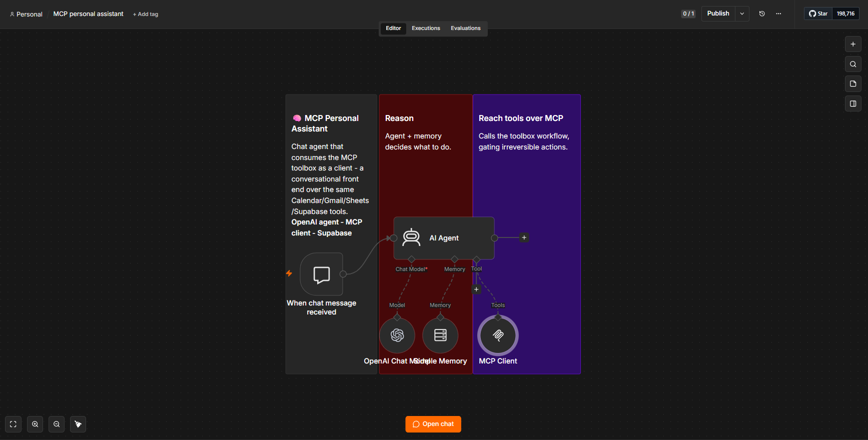The image size is (868, 440).
Task: Expand the Publish dropdown arrow
Action: pos(742,14)
